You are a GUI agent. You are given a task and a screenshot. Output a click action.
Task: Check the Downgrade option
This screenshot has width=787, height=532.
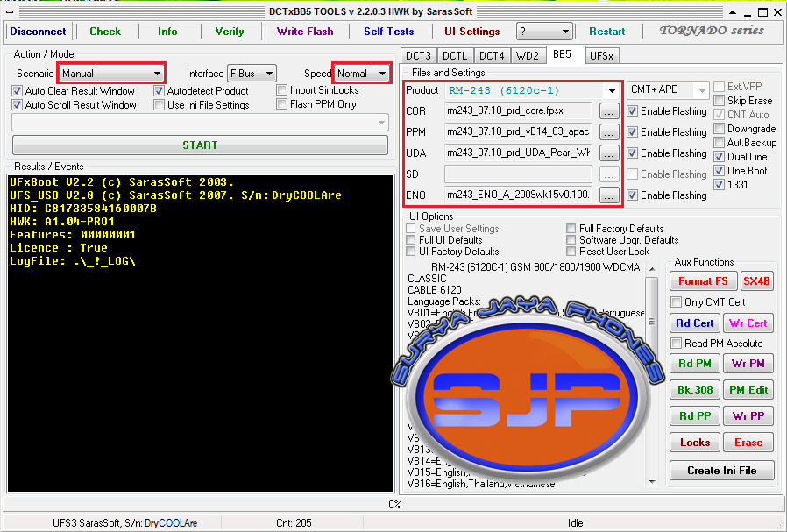(720, 129)
